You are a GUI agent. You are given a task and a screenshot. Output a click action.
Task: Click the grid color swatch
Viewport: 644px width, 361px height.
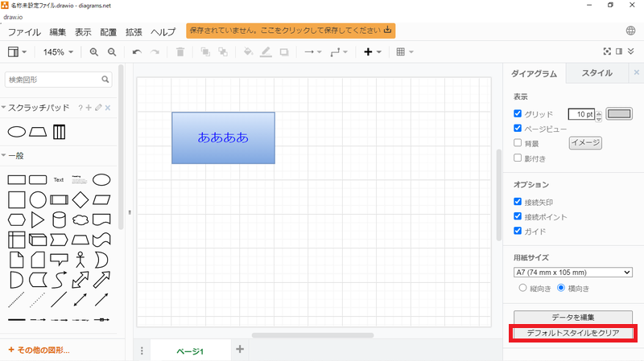(620, 114)
